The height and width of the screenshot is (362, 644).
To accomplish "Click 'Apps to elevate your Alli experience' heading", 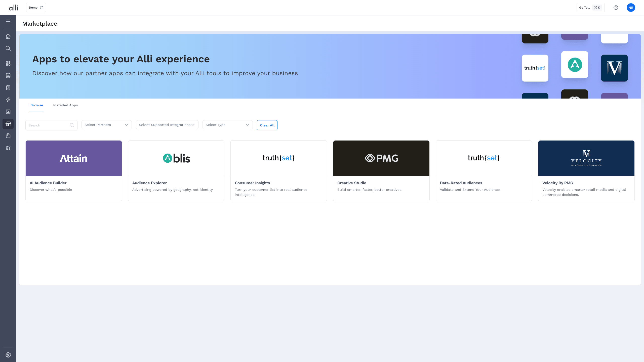I will pos(121,59).
